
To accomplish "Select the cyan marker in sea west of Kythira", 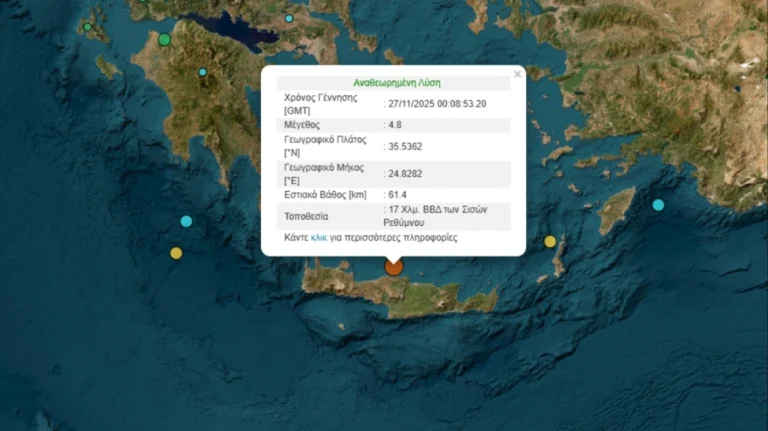I will pos(186,221).
